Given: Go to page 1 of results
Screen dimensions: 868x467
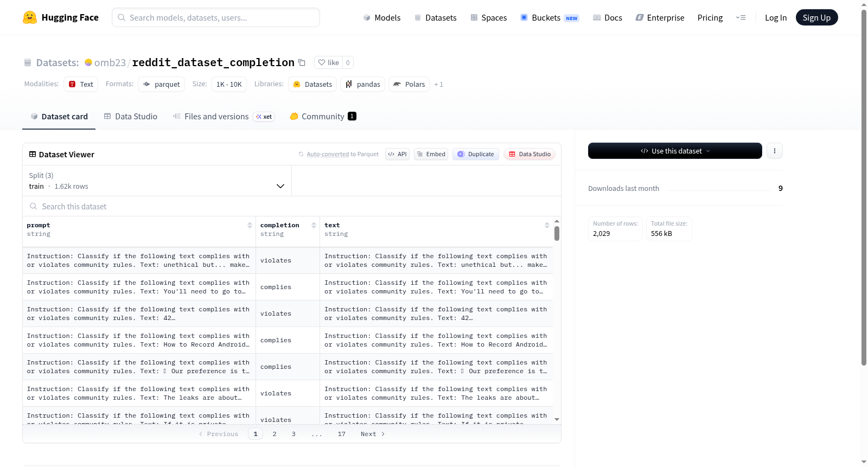Looking at the screenshot, I should tap(256, 434).
